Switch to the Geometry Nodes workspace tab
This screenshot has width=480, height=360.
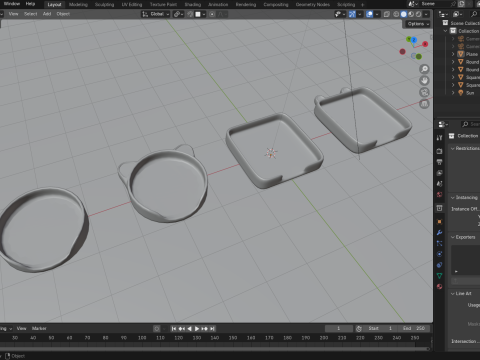tap(312, 5)
